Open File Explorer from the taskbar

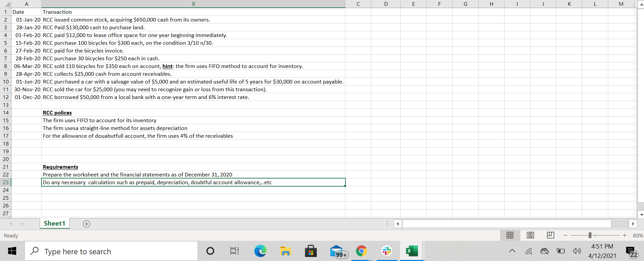click(x=285, y=251)
